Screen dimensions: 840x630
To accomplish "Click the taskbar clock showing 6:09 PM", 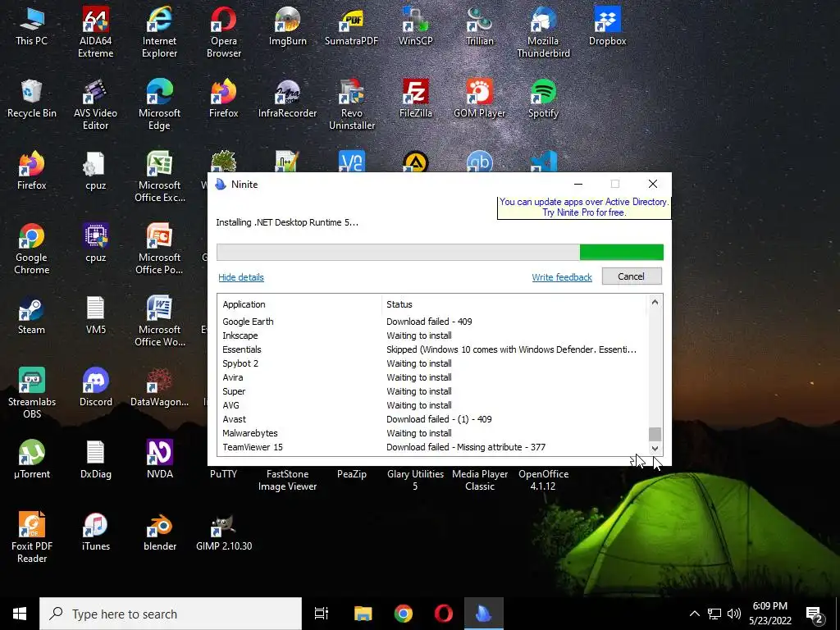I will pyautogui.click(x=769, y=614).
